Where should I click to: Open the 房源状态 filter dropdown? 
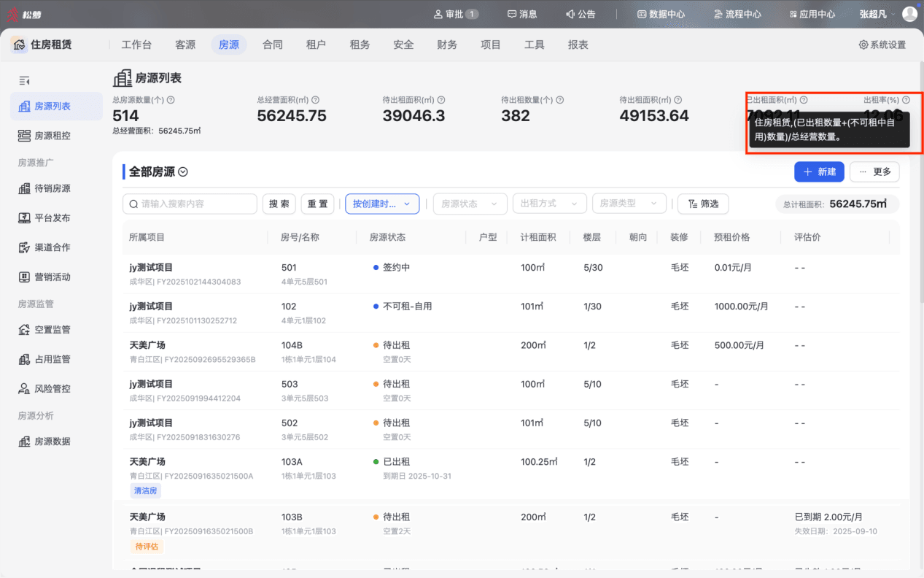pos(470,204)
